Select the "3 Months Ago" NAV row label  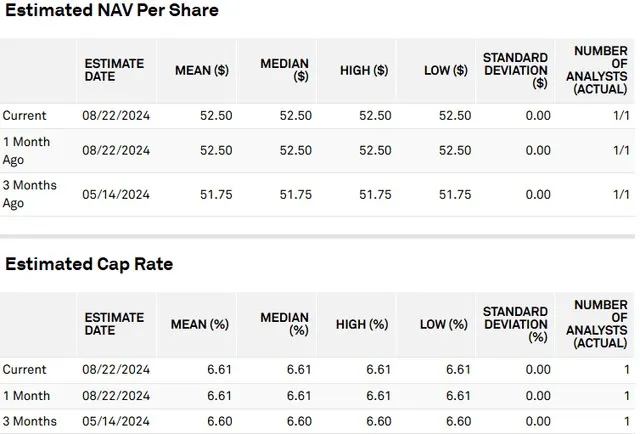click(x=29, y=194)
